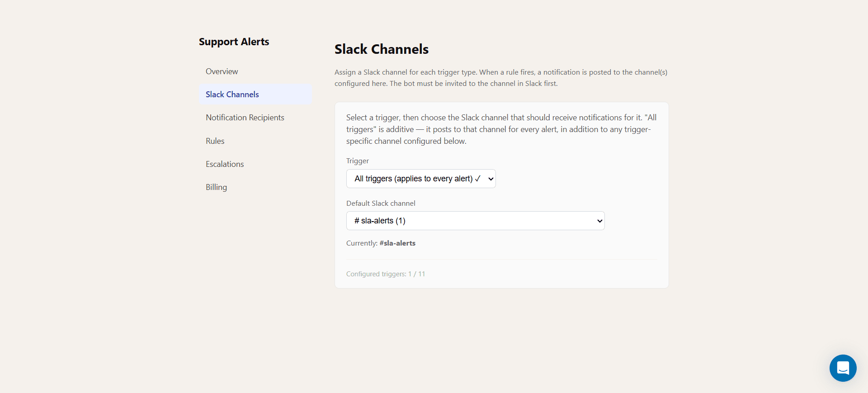The width and height of the screenshot is (868, 393).
Task: Open the chat support widget icon
Action: 843,368
